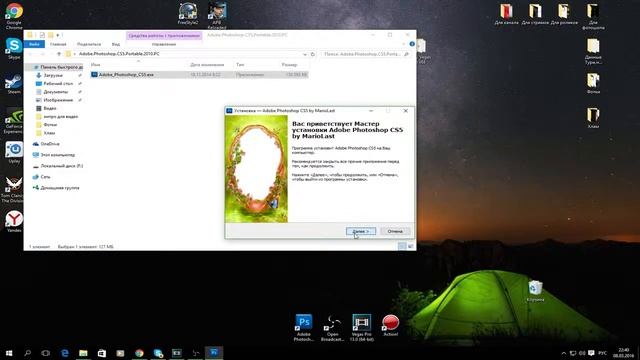Select Для роликов desktop folder
This screenshot has width=640, height=360.
pyautogui.click(x=564, y=14)
